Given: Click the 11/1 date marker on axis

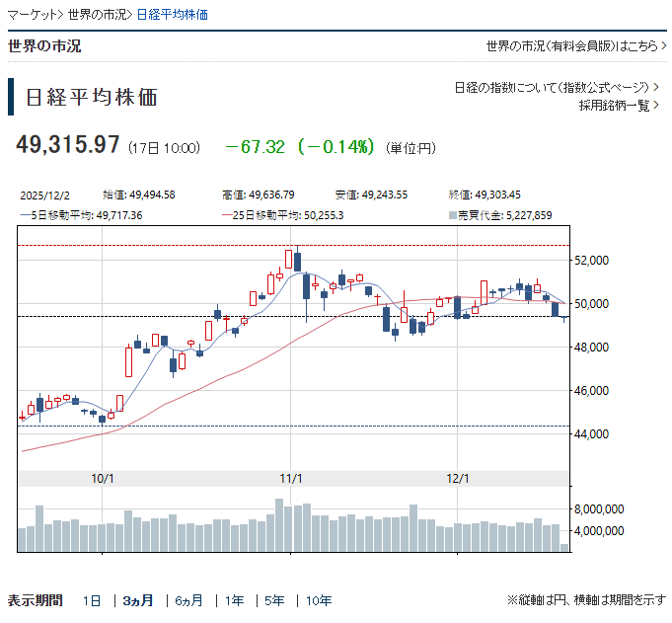Looking at the screenshot, I should (x=290, y=478).
